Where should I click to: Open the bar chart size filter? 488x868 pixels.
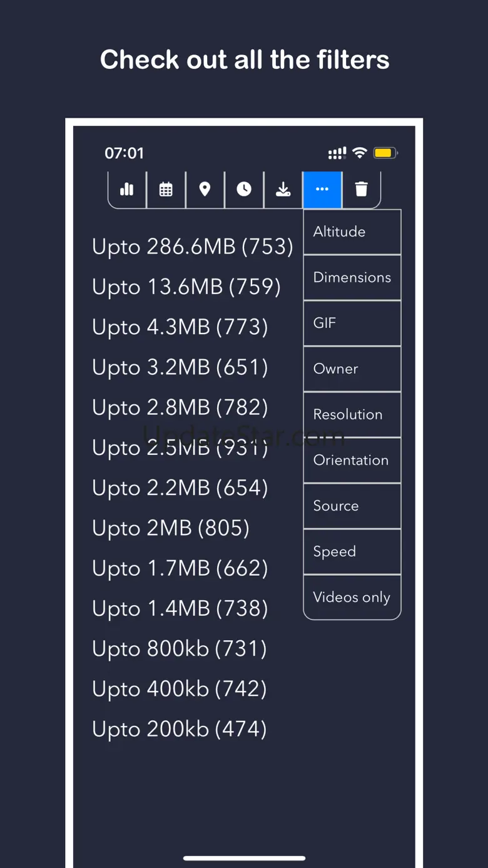127,190
